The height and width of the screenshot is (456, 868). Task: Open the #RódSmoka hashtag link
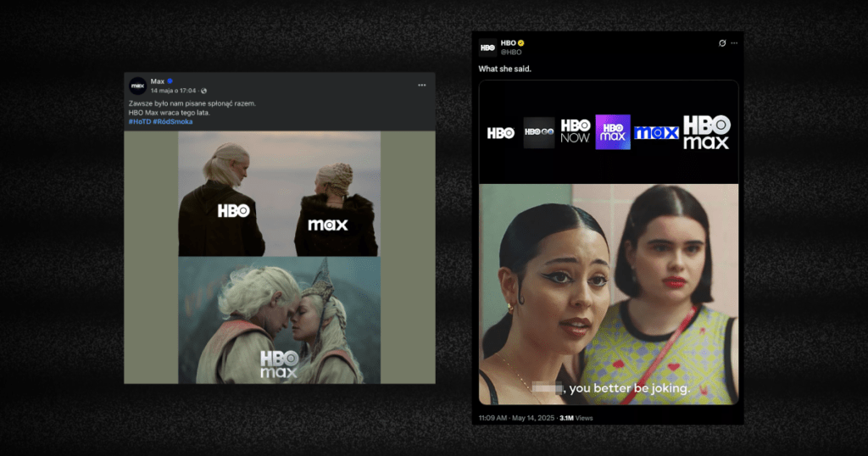click(173, 122)
